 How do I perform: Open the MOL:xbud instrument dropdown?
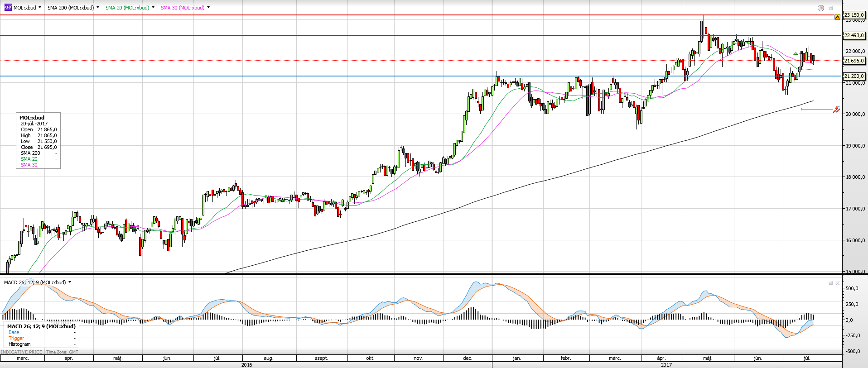point(40,7)
